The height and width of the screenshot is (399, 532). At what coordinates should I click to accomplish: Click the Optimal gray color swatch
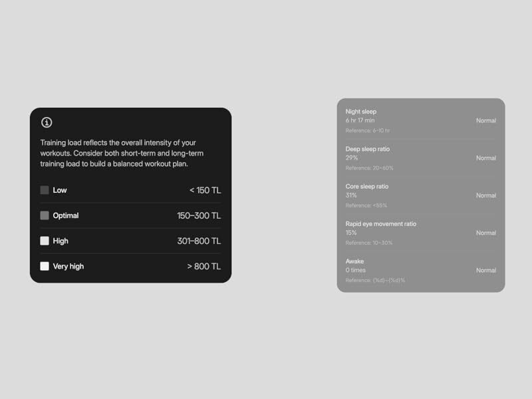pos(45,215)
